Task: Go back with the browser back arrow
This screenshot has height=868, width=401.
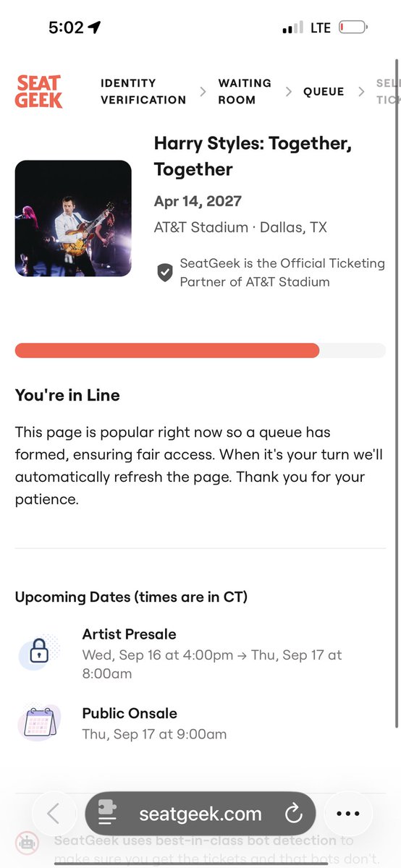Action: click(53, 814)
